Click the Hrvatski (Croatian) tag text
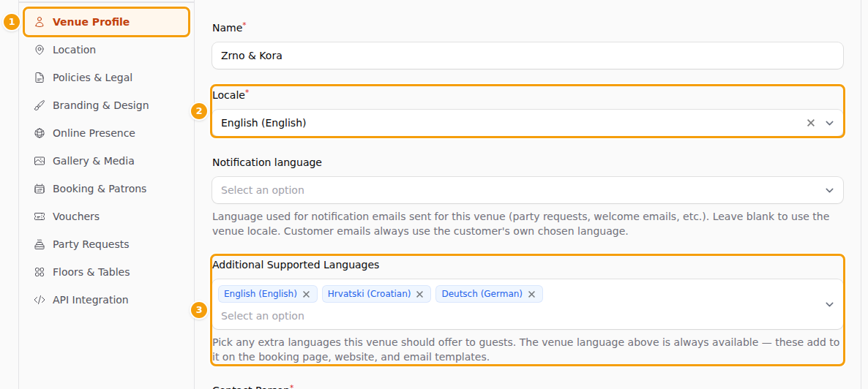Viewport: 868px width, 389px height. point(370,294)
